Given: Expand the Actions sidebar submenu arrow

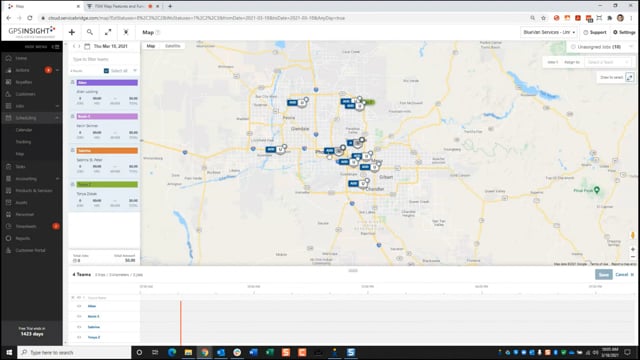Looking at the screenshot, I should click(x=58, y=70).
